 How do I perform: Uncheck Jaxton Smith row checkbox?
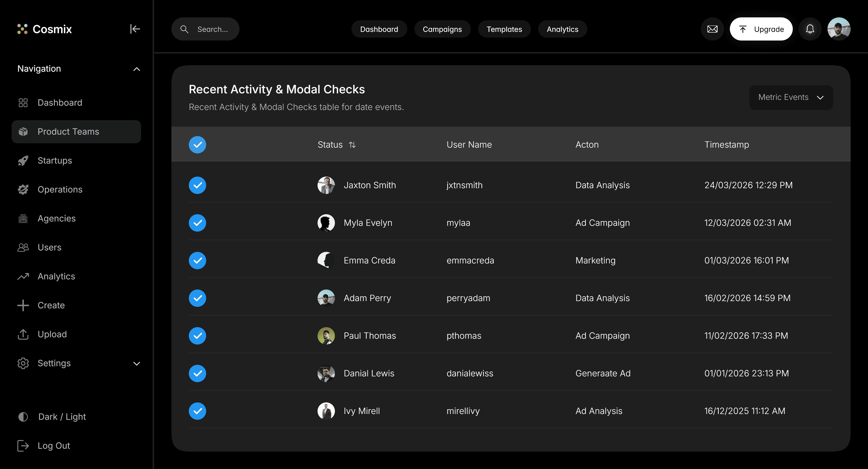[x=197, y=185]
